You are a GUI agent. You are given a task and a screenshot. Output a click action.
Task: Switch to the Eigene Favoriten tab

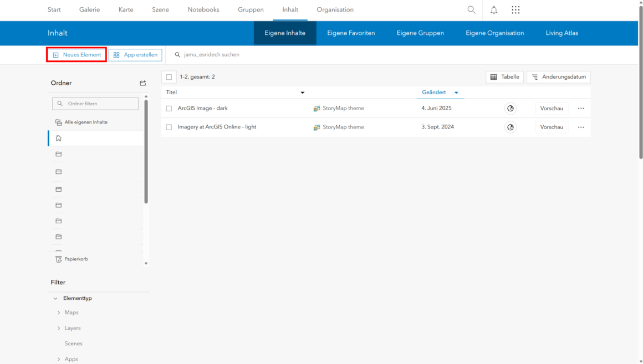tap(351, 33)
